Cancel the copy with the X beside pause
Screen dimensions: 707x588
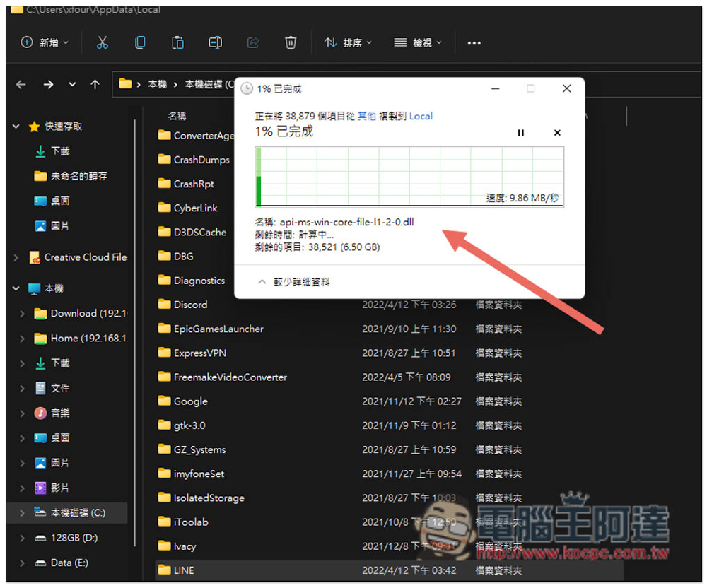(x=557, y=132)
